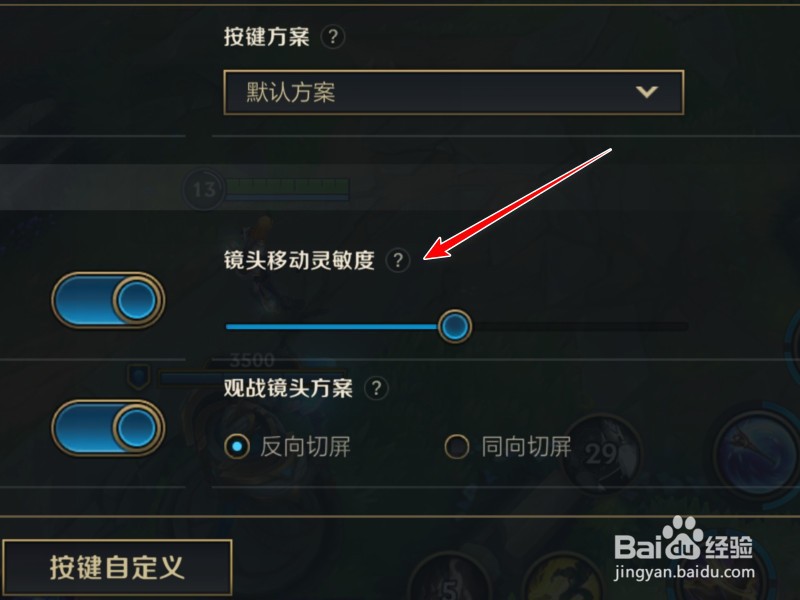Open 按键自定义 button
800x600 pixels.
pos(117,567)
